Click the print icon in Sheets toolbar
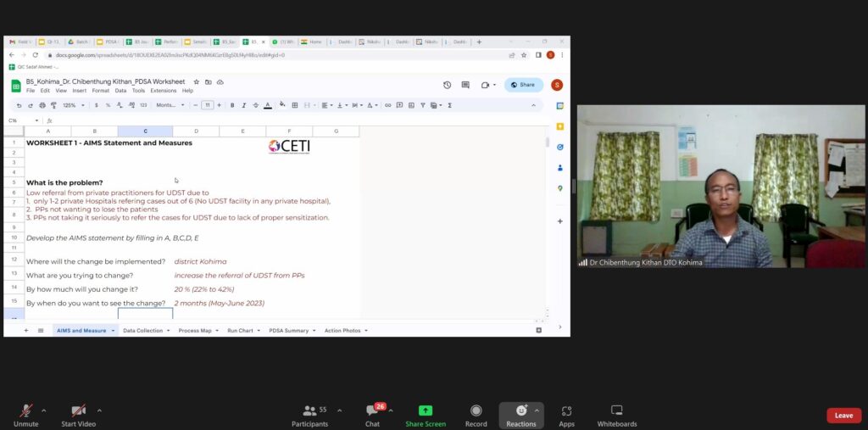 42,105
